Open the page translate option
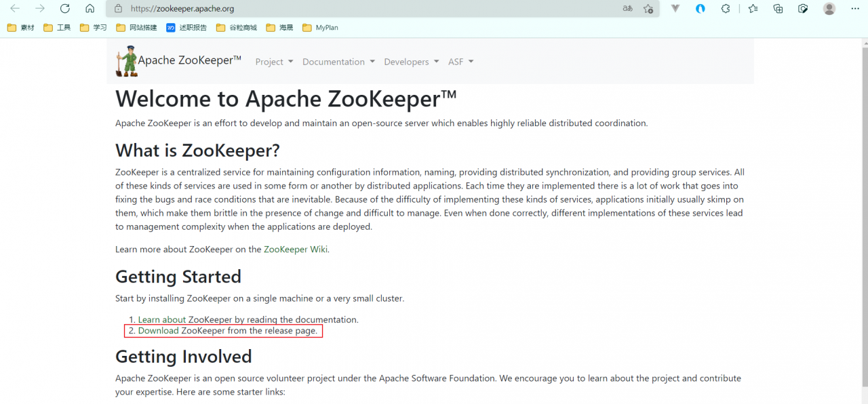This screenshot has height=404, width=868. click(x=628, y=9)
